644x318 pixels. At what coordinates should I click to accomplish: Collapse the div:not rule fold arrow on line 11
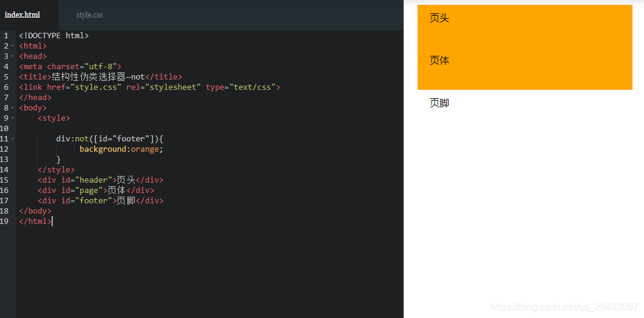(13, 139)
